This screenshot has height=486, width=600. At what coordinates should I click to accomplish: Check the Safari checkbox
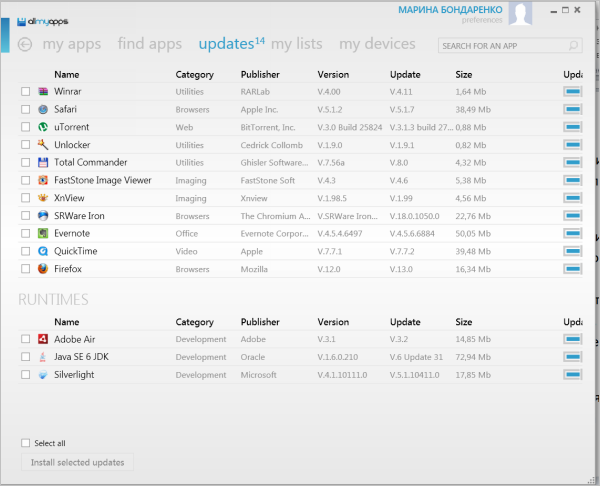[26, 109]
